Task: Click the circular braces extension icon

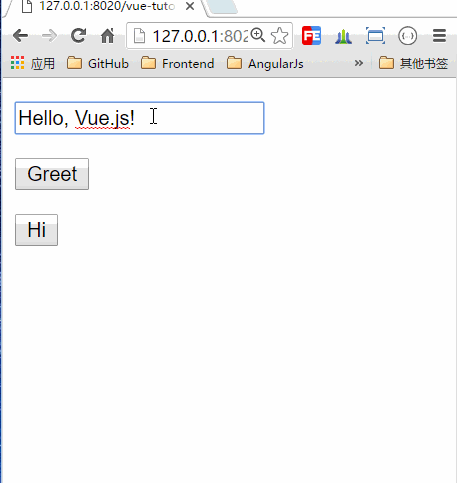Action: [x=407, y=36]
